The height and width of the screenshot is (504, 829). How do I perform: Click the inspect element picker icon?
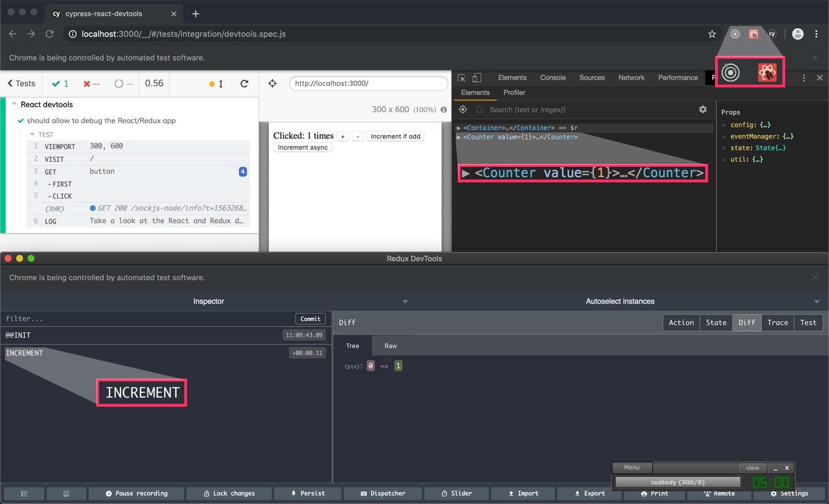461,77
